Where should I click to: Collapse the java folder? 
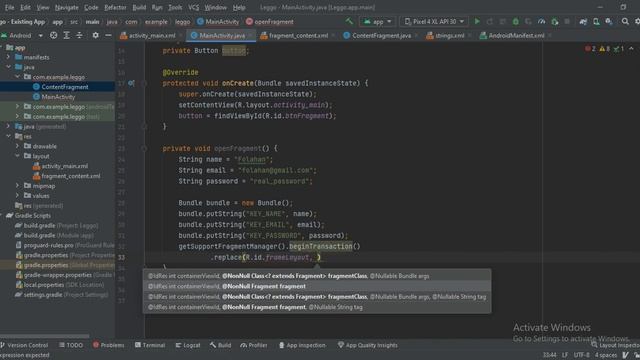tap(8, 67)
